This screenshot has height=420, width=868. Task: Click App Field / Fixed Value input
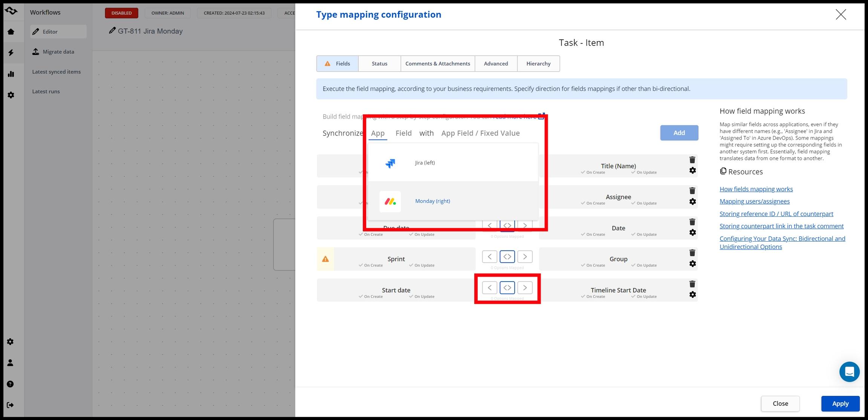coord(480,133)
